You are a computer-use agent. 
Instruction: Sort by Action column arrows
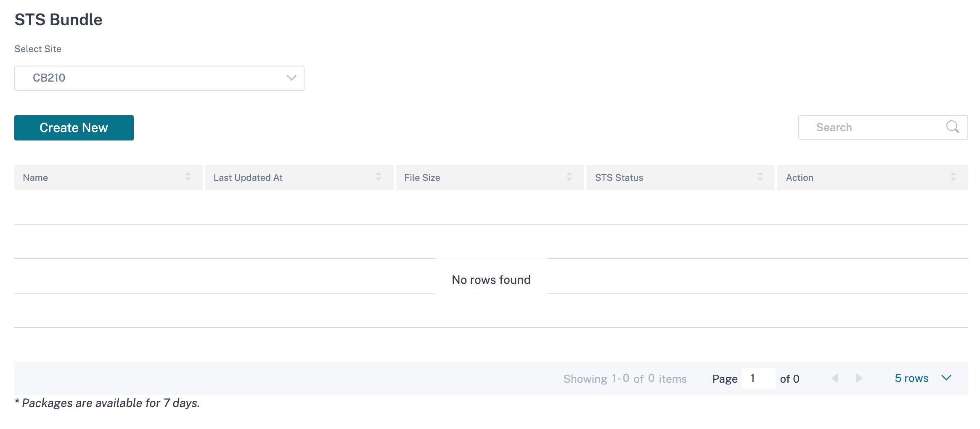coord(953,177)
